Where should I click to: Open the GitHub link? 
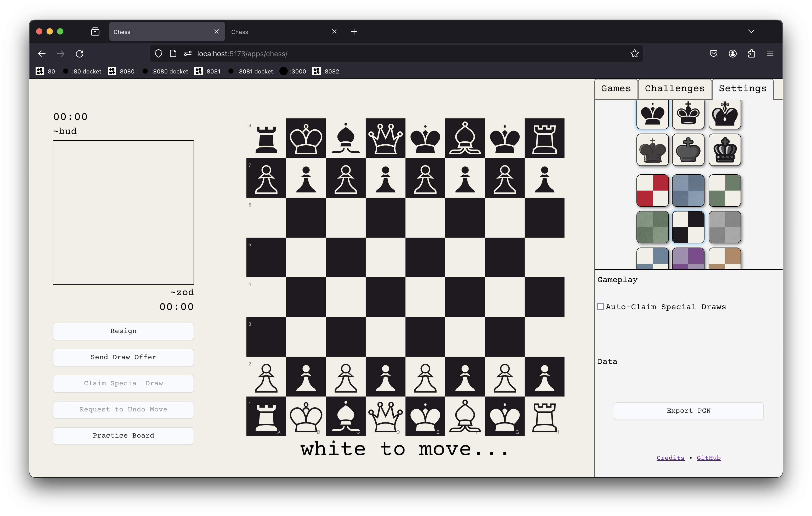708,458
